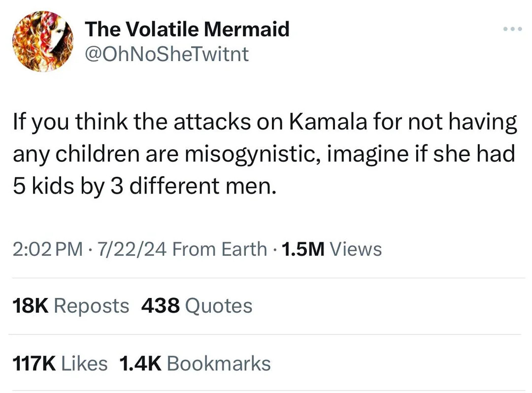Click the @OhNoSheTwitnt handle

167,54
